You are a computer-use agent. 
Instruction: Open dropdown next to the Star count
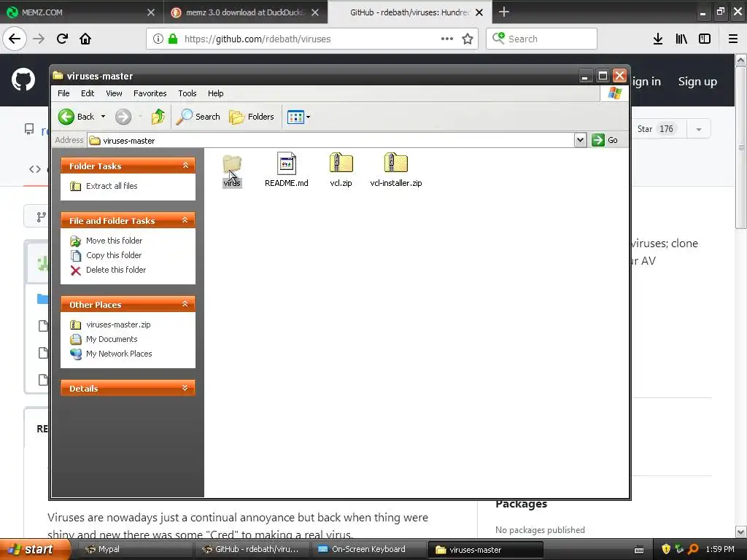(699, 129)
